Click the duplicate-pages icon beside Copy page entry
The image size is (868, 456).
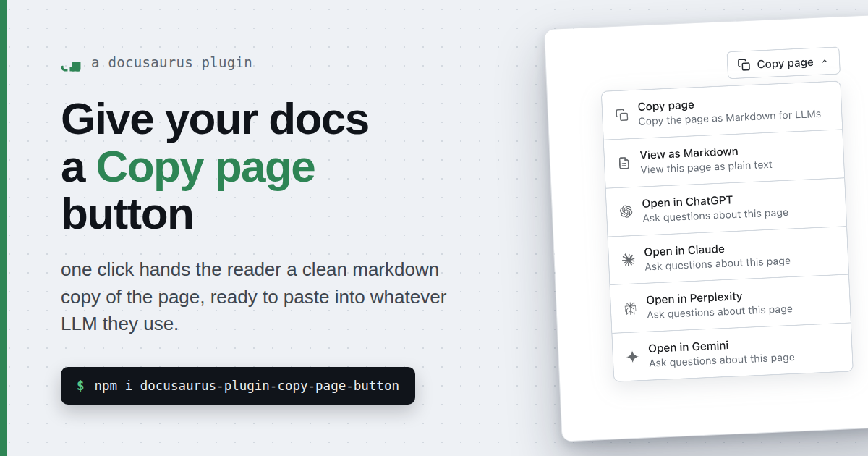pos(622,115)
